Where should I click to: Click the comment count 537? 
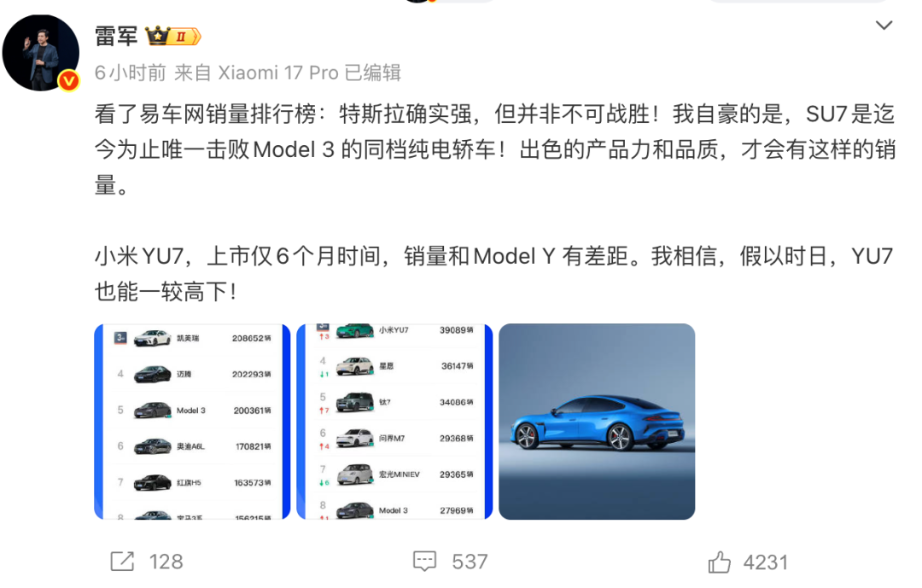(470, 562)
